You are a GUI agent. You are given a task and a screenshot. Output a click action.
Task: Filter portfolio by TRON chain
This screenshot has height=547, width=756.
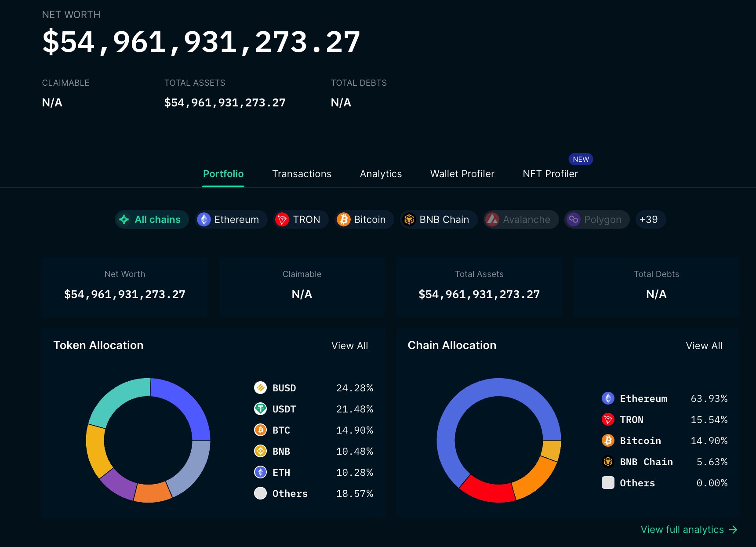pyautogui.click(x=301, y=219)
